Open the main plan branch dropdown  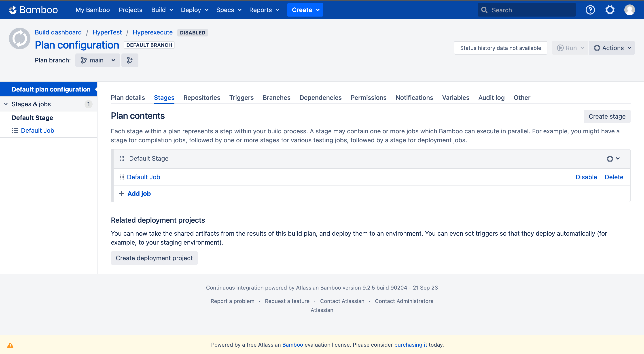pyautogui.click(x=97, y=60)
